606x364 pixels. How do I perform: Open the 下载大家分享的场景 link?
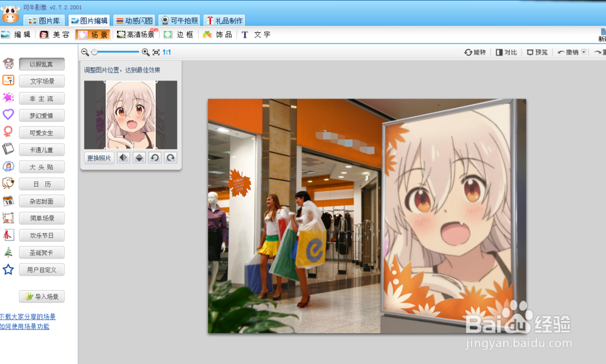coord(28,317)
